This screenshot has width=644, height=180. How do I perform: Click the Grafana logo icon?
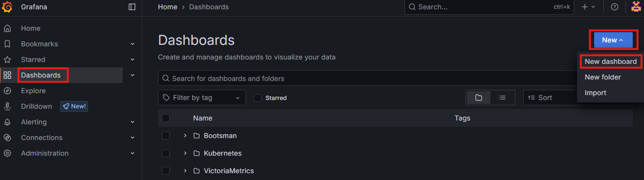(7, 7)
